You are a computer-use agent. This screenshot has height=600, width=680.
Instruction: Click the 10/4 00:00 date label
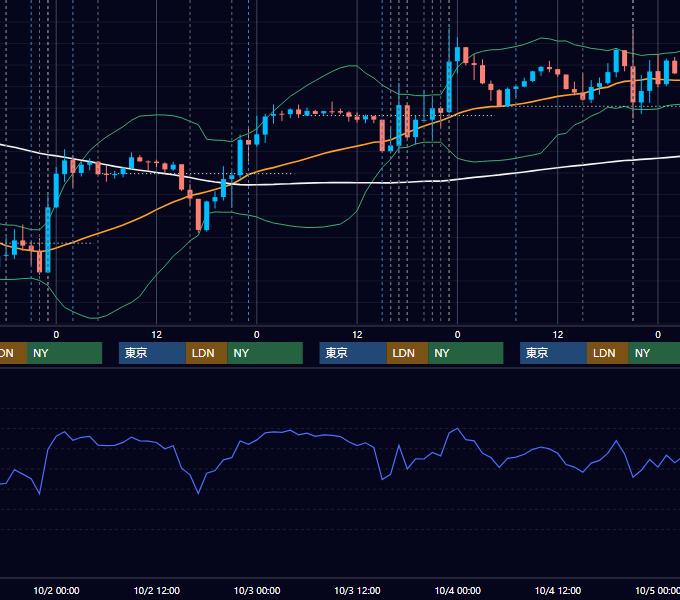click(x=458, y=590)
